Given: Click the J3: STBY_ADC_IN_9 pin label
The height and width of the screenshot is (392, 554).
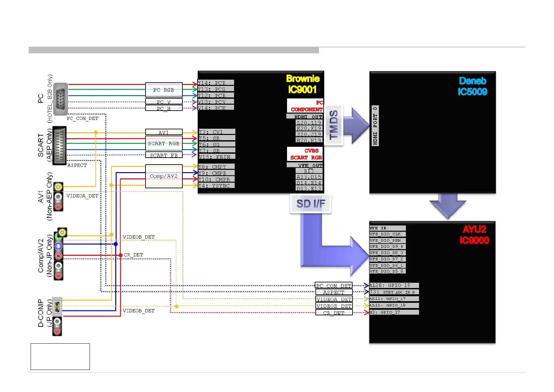Looking at the screenshot, I should [394, 292].
